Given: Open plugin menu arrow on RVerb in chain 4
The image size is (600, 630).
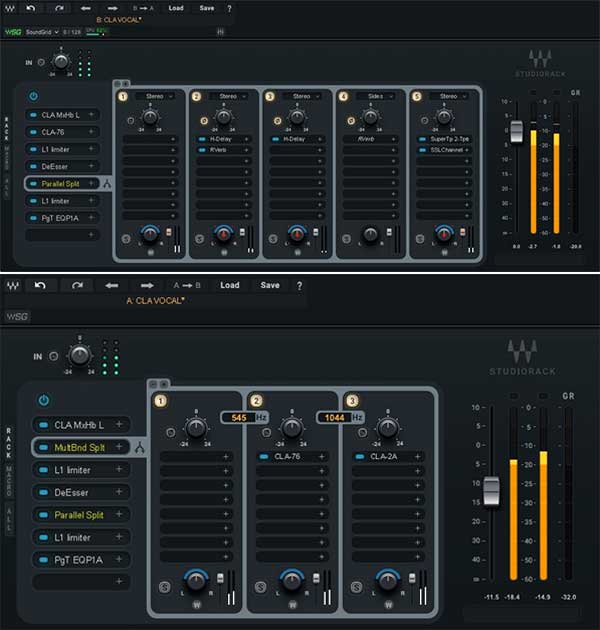Looking at the screenshot, I should coord(393,139).
